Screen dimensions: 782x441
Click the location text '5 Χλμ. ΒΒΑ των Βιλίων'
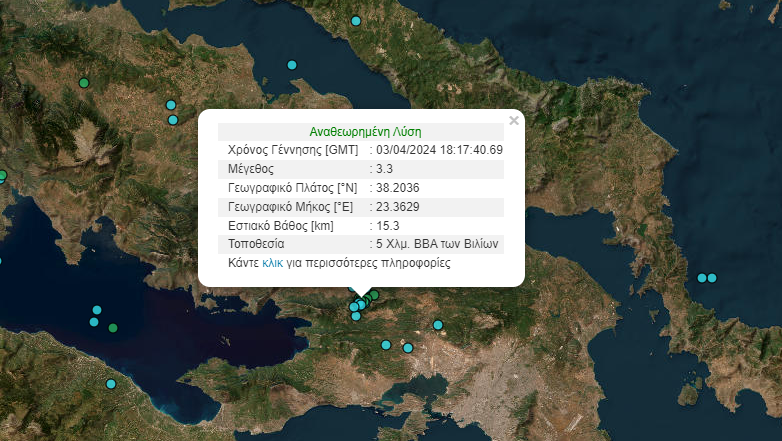[437, 244]
